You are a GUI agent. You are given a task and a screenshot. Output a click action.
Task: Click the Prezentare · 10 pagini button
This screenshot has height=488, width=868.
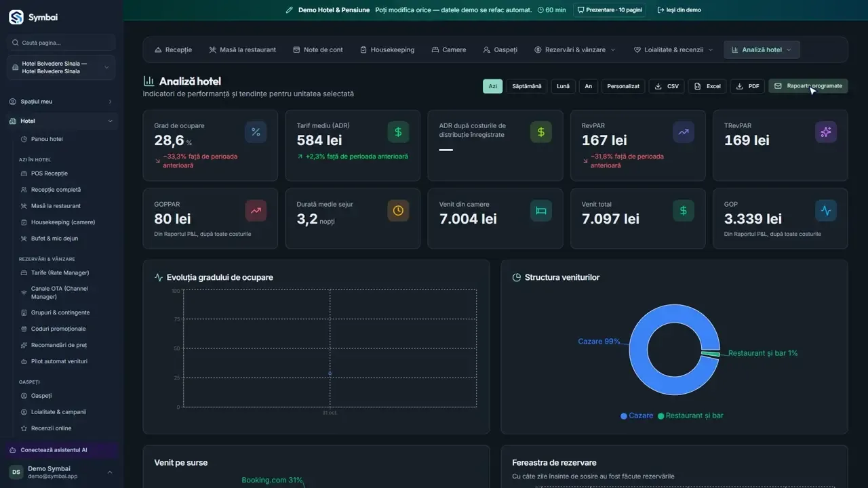point(610,10)
